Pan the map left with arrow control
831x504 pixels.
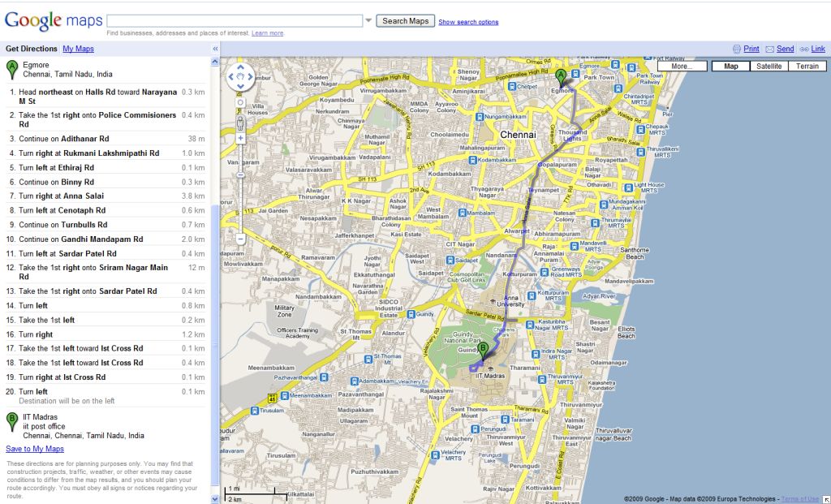[x=231, y=77]
